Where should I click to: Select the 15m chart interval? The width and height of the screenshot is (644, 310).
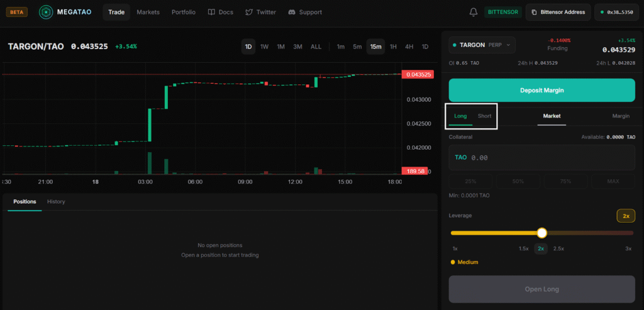coord(375,47)
